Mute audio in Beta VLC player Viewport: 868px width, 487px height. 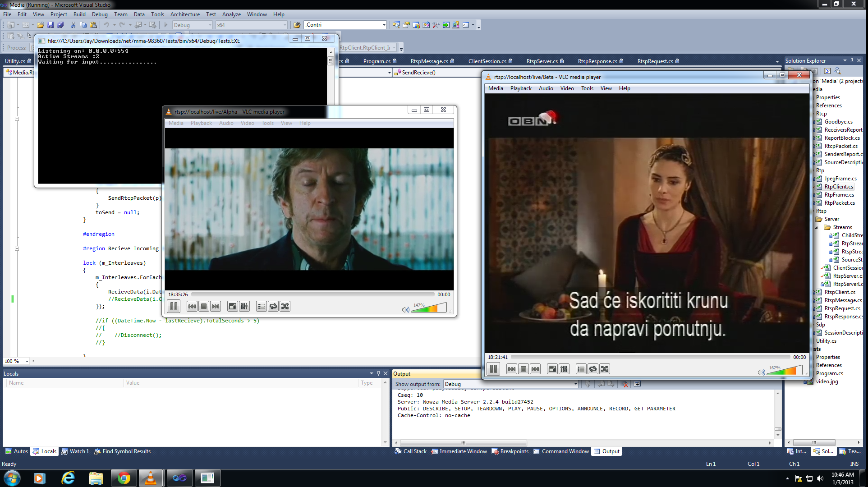coord(761,372)
